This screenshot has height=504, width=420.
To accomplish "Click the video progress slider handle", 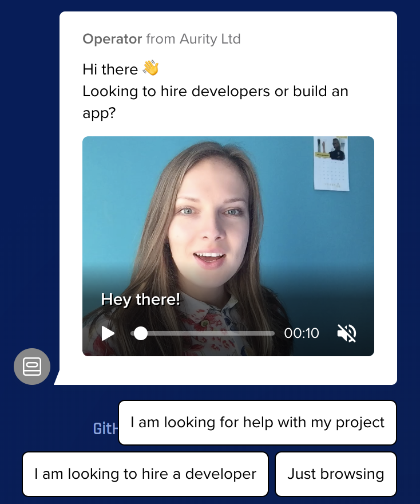I will point(140,333).
